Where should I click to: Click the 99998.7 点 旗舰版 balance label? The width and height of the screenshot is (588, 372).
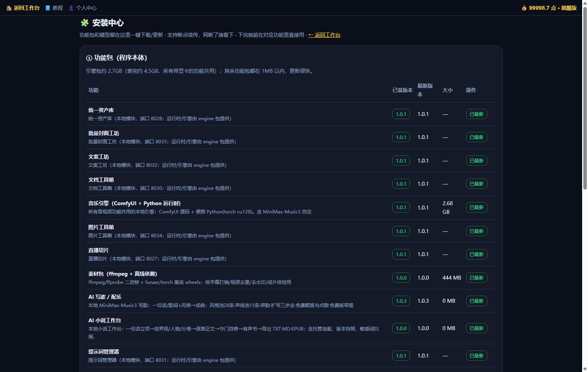click(553, 8)
